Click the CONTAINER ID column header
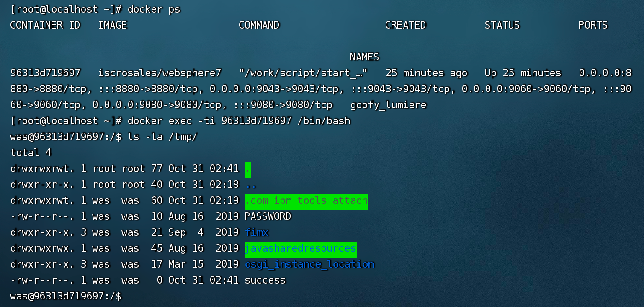Screen dimensions: 644x307 [x=45, y=25]
